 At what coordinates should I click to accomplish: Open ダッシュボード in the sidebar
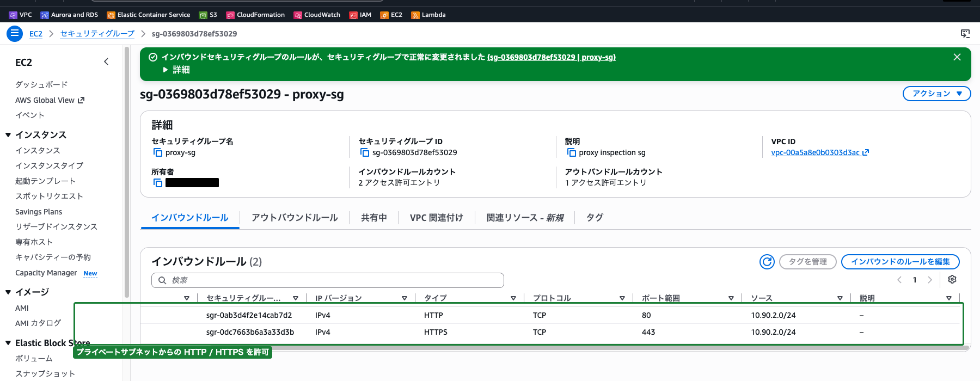pos(41,84)
